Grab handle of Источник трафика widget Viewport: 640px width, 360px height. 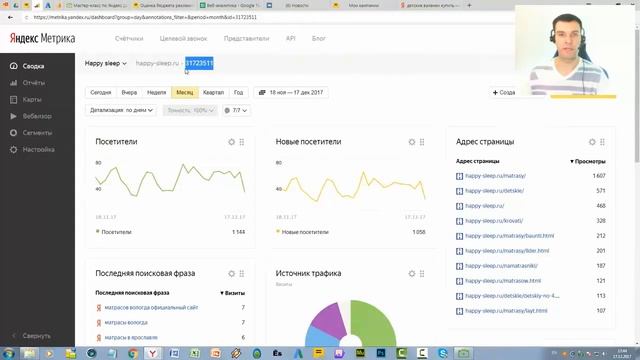click(422, 273)
